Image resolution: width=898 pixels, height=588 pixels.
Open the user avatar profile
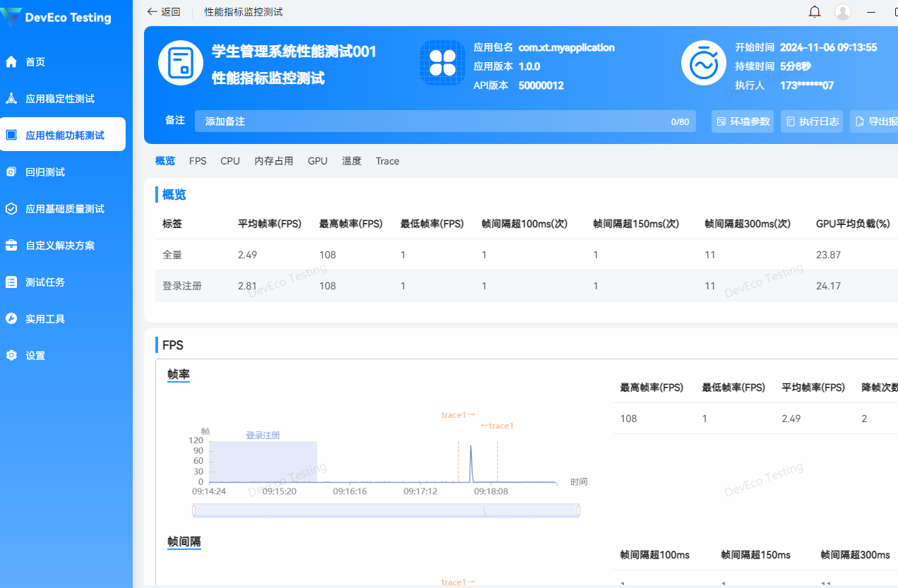pos(843,12)
